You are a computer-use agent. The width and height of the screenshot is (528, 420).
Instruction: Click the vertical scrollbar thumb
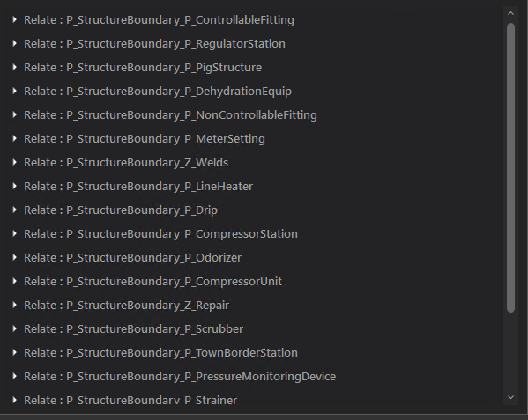(510, 167)
